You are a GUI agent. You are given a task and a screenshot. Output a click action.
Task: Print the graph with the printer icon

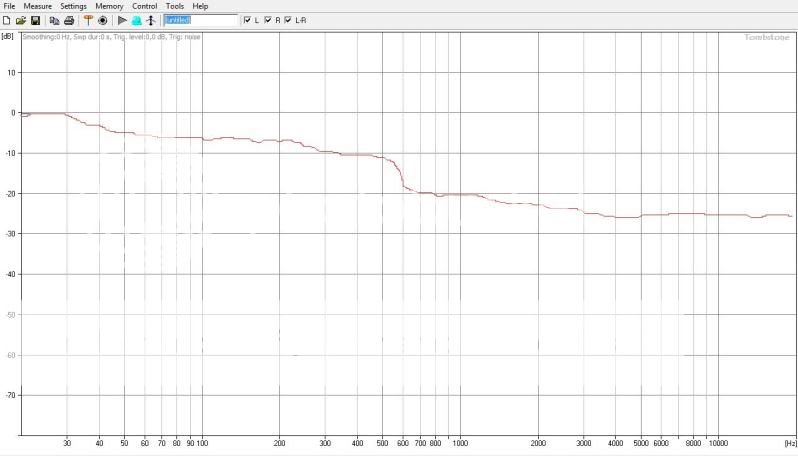pos(69,20)
